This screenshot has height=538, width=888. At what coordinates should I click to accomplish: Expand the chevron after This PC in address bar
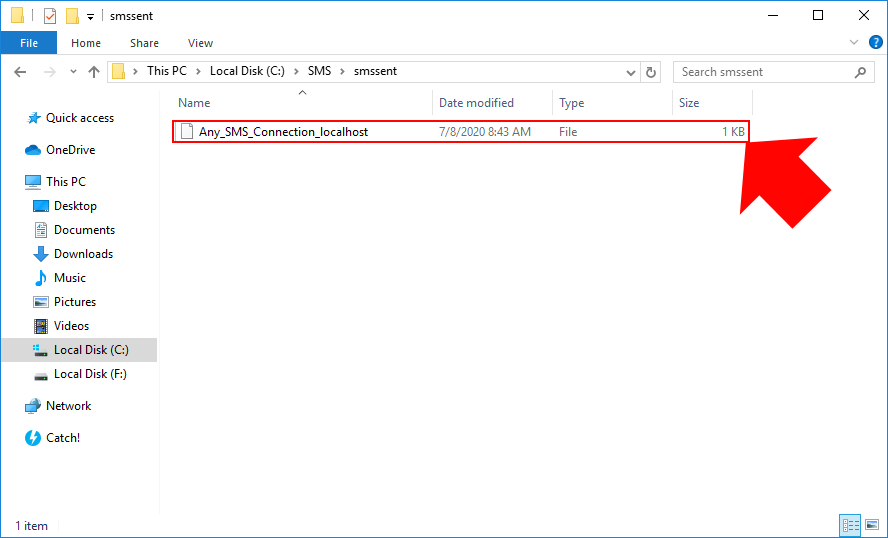coord(198,71)
